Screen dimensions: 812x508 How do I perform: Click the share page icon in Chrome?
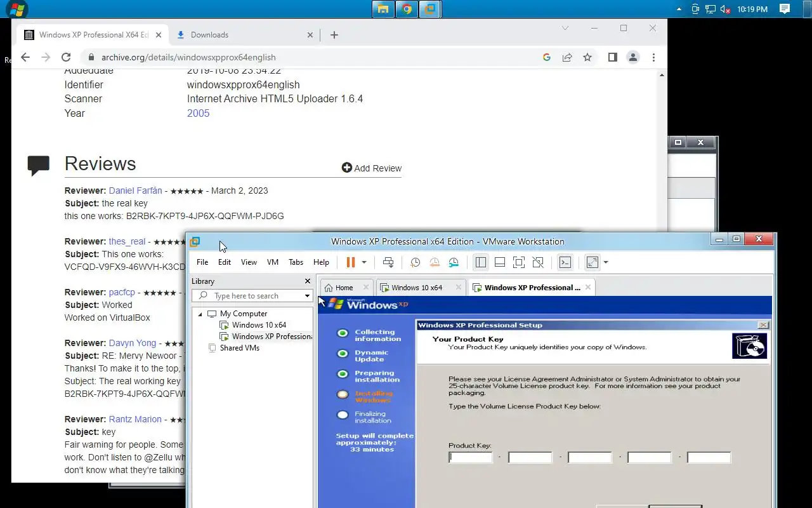(567, 57)
